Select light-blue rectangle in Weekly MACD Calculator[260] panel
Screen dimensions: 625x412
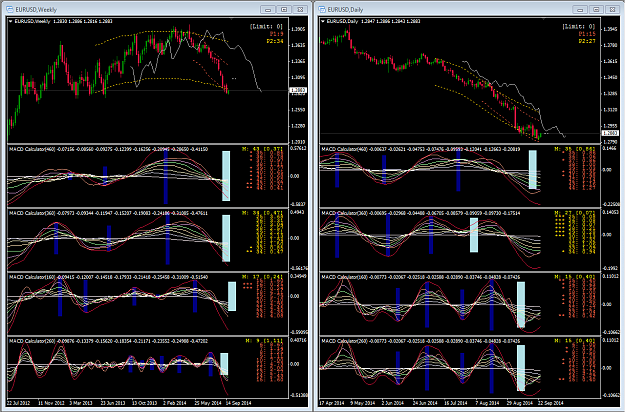224,364
